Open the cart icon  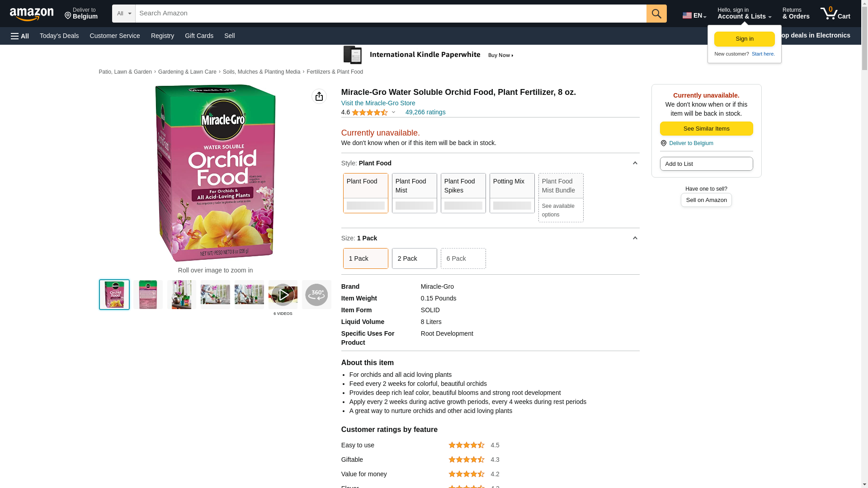tap(835, 13)
